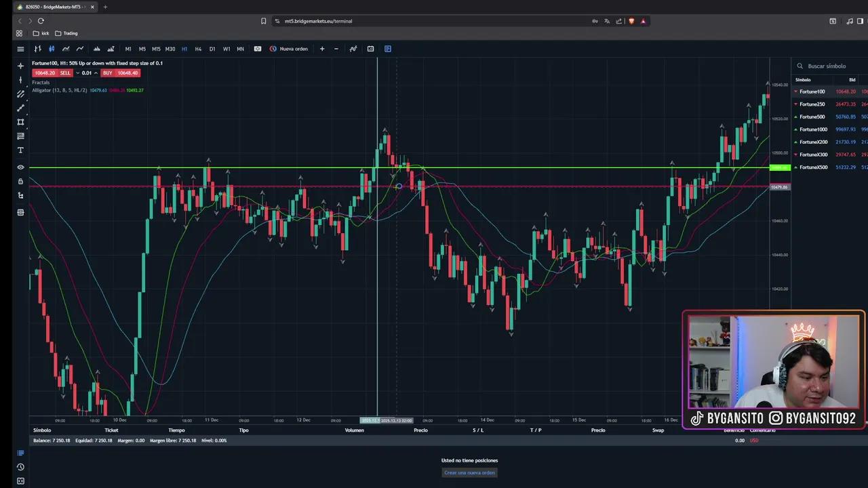The height and width of the screenshot is (488, 868).
Task: Open the hamburger main menu
Action: point(20,49)
